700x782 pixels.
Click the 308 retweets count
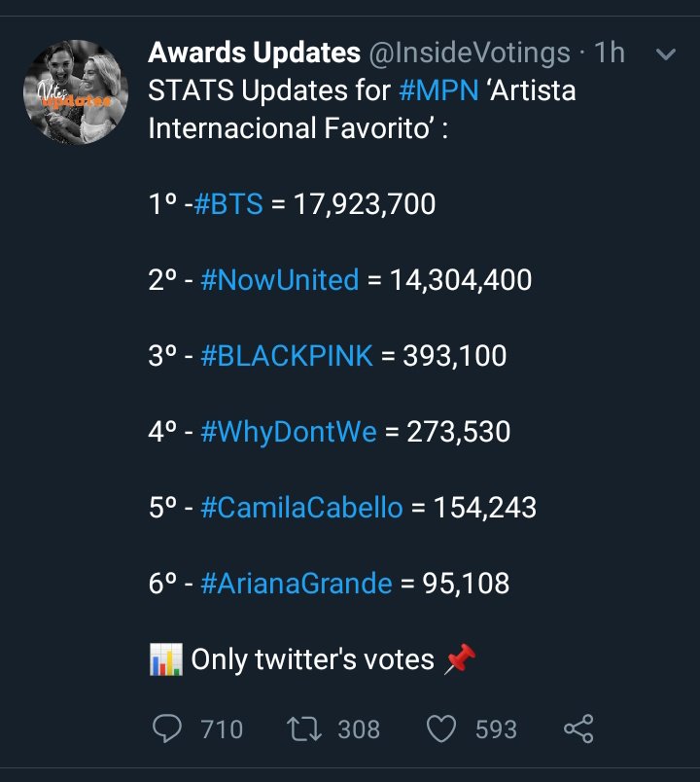(x=358, y=729)
